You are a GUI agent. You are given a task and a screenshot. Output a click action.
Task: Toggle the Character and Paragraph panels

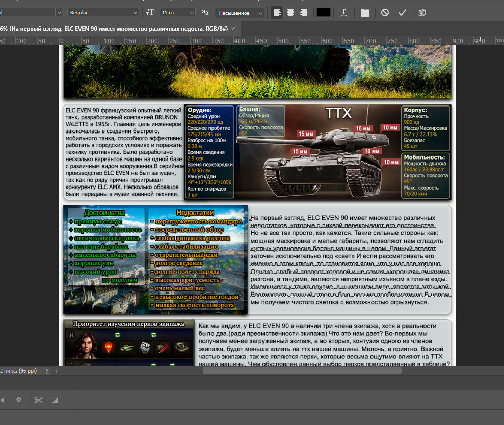[364, 13]
